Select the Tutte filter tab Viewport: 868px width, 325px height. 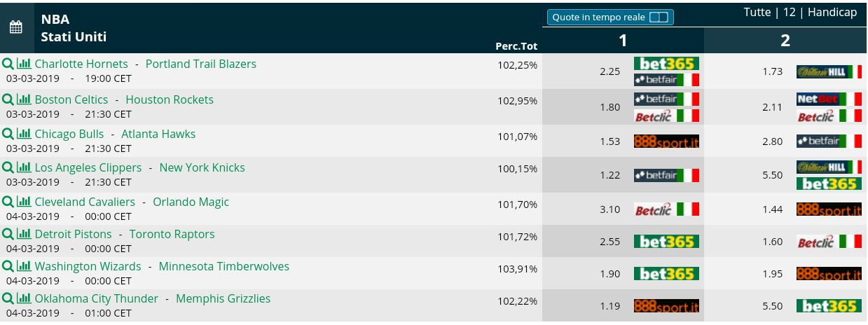(757, 13)
